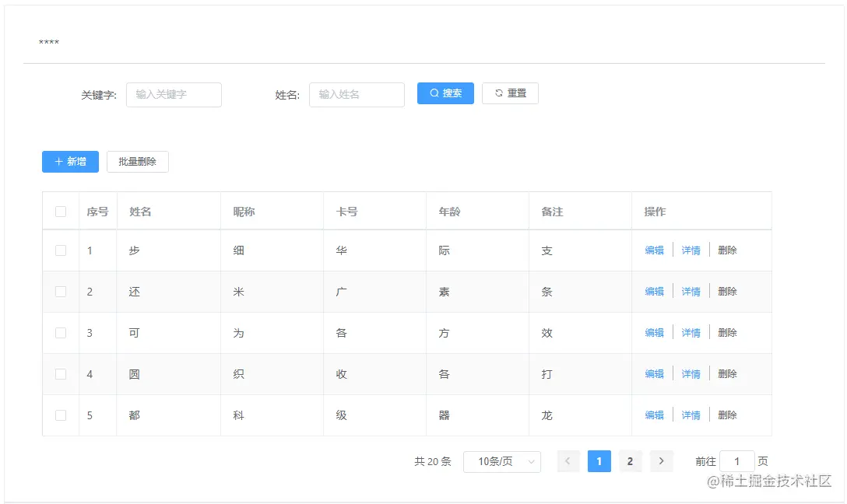Click 详情 link in row 2
The width and height of the screenshot is (847, 504).
(x=691, y=292)
